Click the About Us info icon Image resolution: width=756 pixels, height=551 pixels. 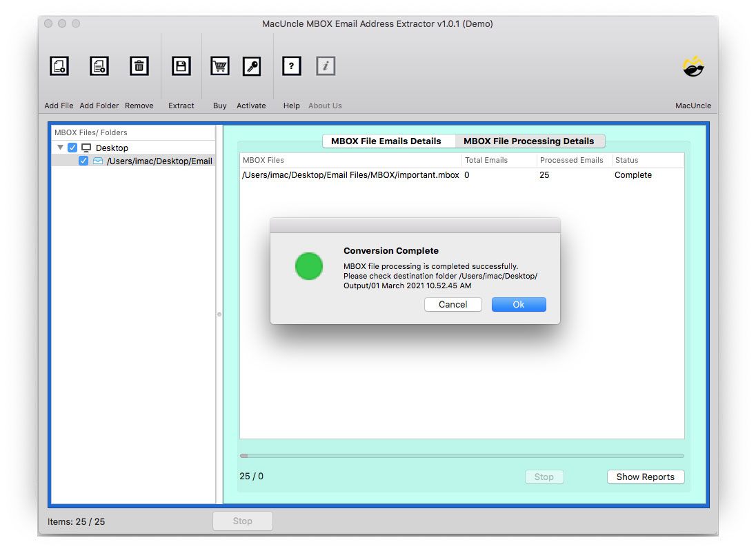tap(326, 66)
